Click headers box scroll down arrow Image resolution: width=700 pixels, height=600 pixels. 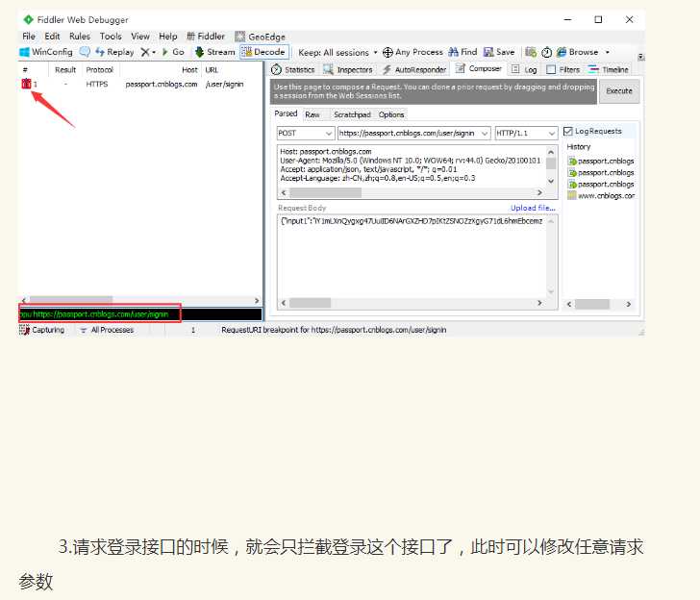click(x=551, y=181)
